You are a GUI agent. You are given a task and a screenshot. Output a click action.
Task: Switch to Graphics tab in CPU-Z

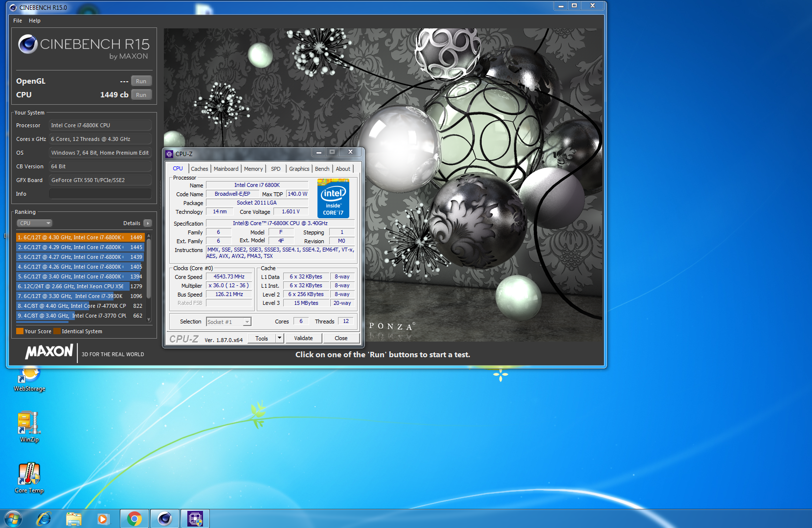[x=299, y=169]
